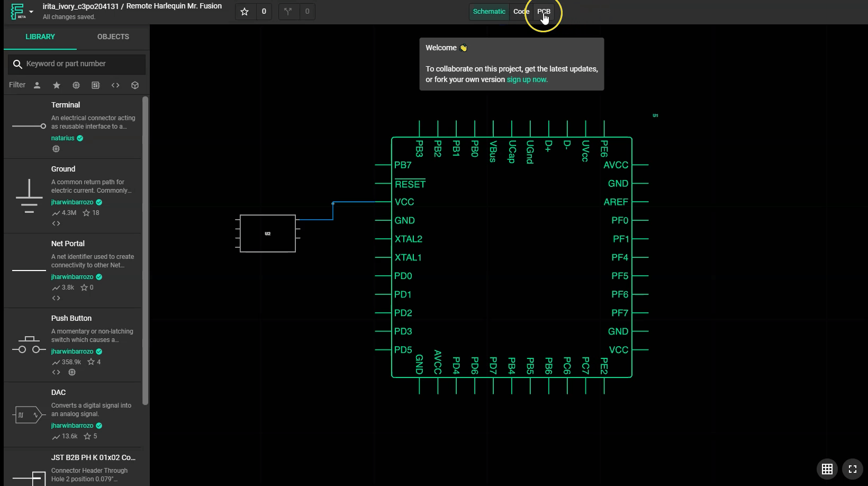
Task: Click the PF7 pin label on U1
Action: coord(620,313)
